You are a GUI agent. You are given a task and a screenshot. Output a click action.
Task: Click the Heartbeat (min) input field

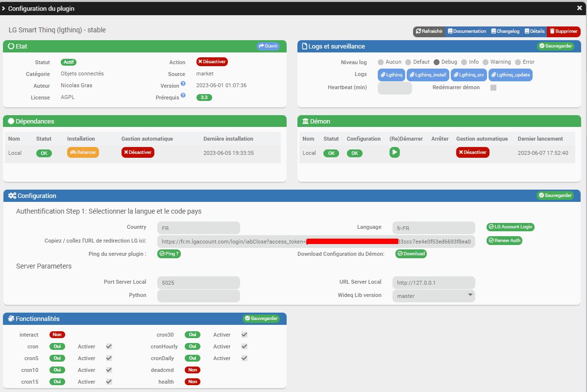(394, 88)
